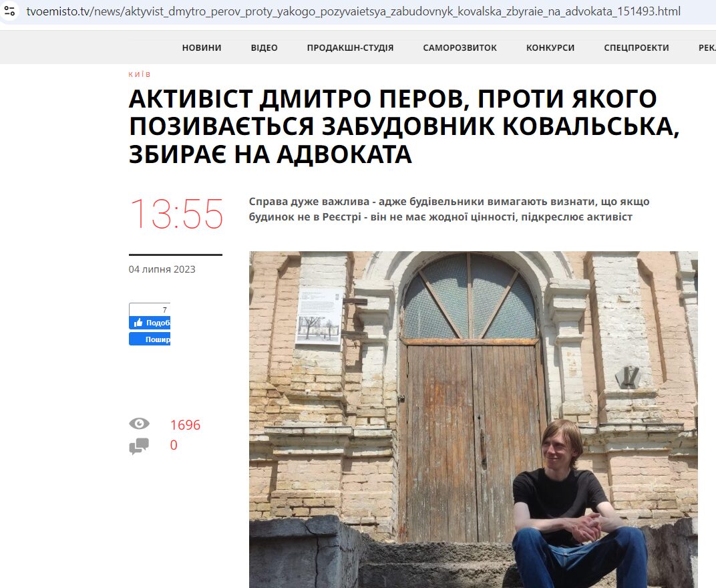Navigate to КОНКУРСИ tab
This screenshot has width=716, height=588.
click(x=550, y=47)
